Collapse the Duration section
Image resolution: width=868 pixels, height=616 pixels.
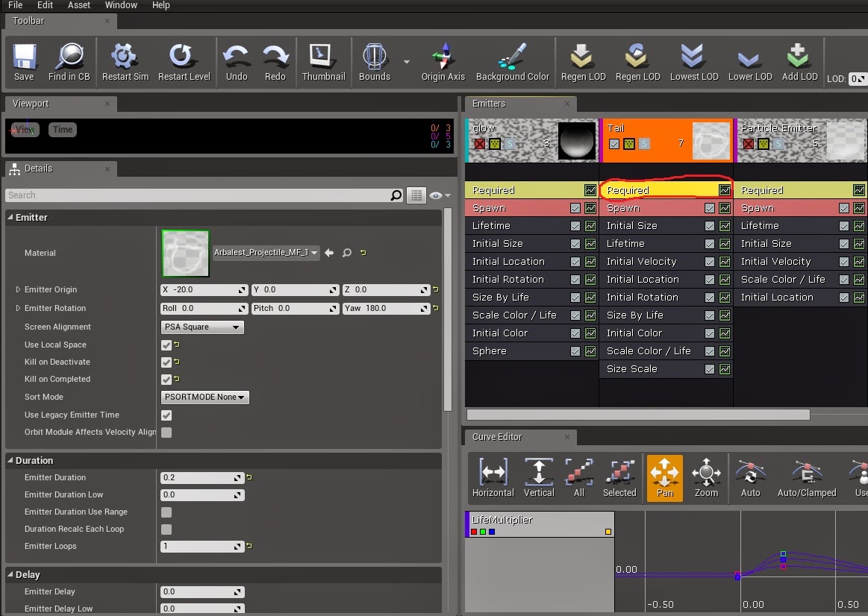click(10, 460)
